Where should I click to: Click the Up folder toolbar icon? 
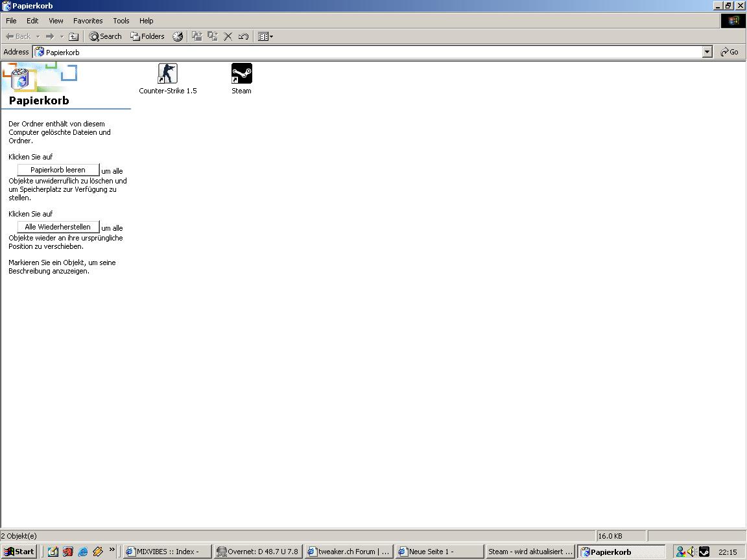point(74,36)
